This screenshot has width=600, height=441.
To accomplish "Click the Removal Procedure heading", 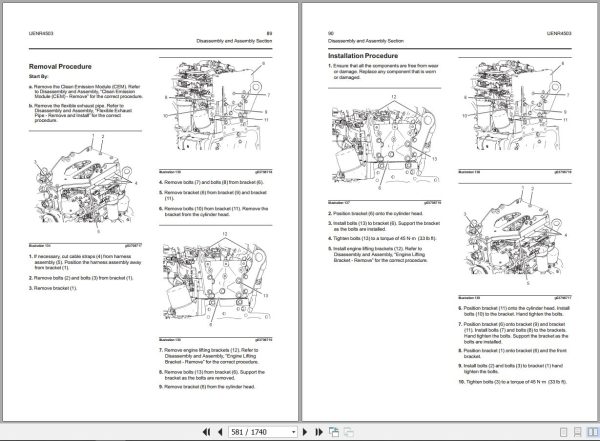I will pos(60,67).
